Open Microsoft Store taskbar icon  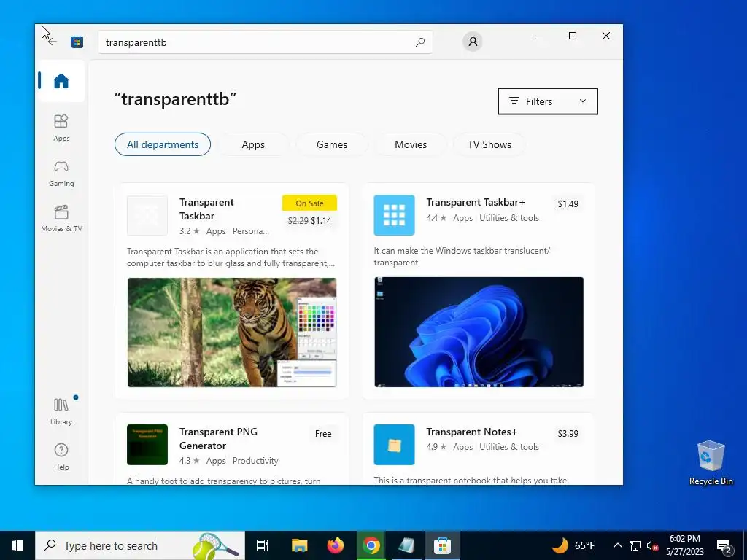pos(443,545)
